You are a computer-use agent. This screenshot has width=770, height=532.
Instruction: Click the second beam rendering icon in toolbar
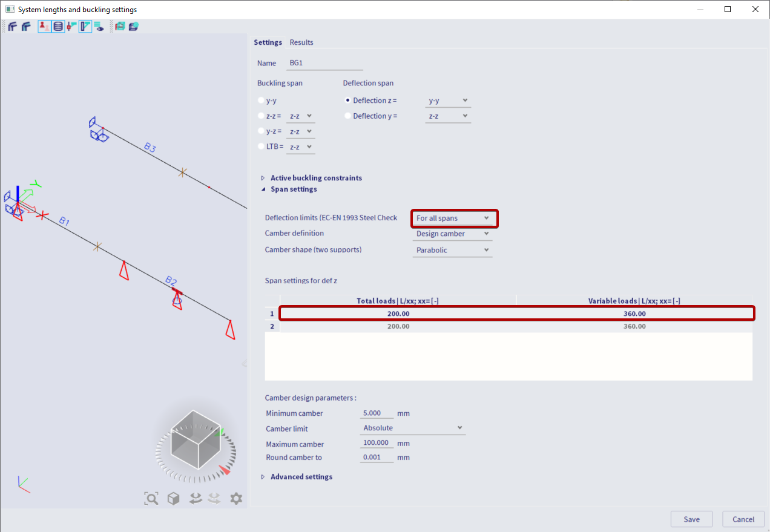pyautogui.click(x=25, y=26)
